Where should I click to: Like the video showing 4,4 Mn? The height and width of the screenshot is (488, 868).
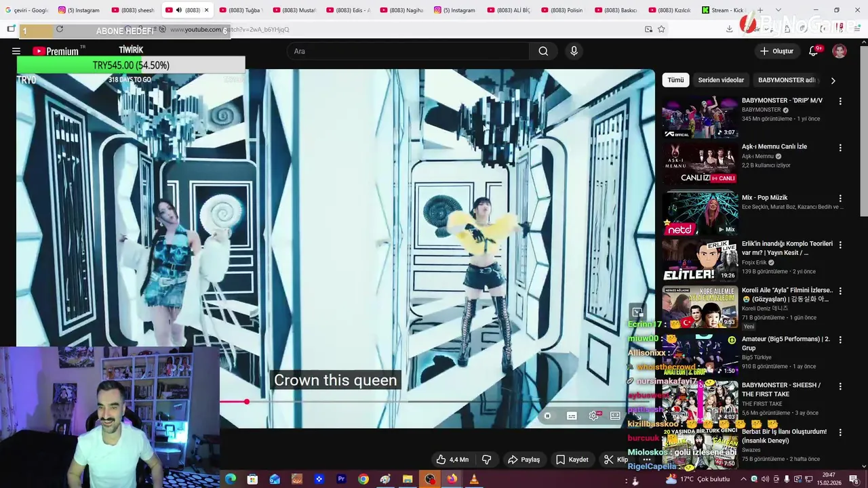pyautogui.click(x=452, y=460)
